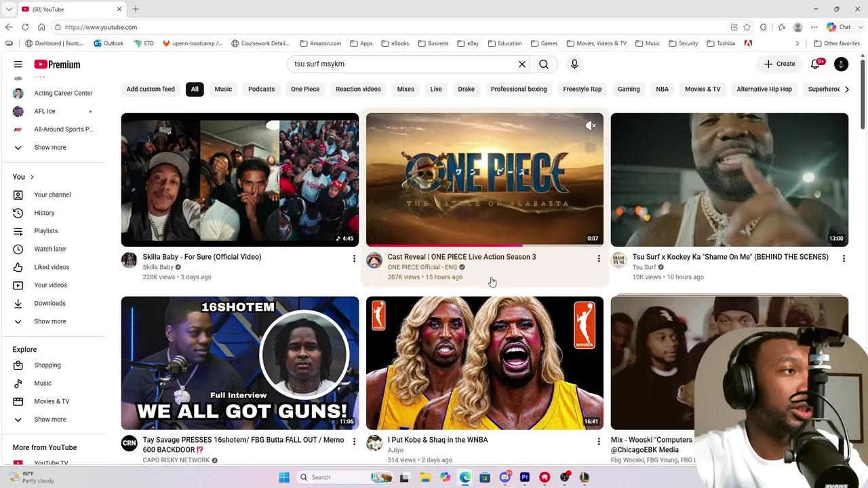Open more options for ONE PIECE video
Image resolution: width=868 pixels, height=488 pixels.
click(x=599, y=258)
